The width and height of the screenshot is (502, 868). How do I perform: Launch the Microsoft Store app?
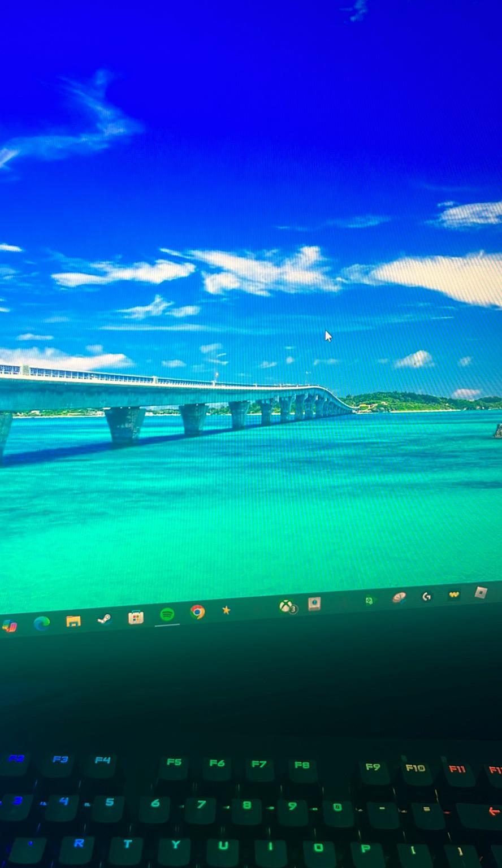pyautogui.click(x=136, y=617)
